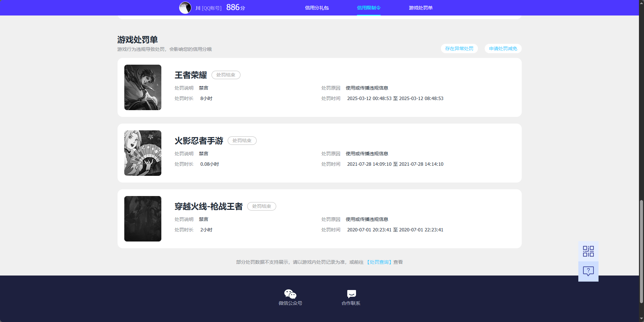Click the 申请处罚减免 button
Screen dimensions: 644x322
(x=503, y=49)
